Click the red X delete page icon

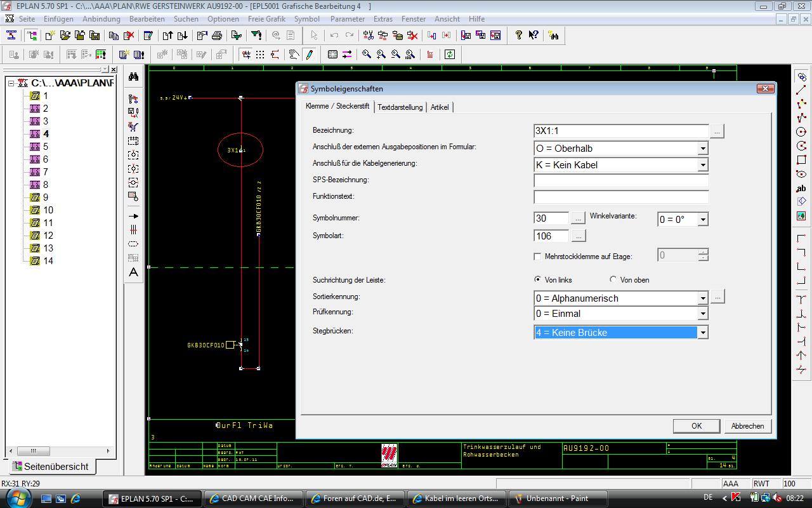tap(129, 36)
